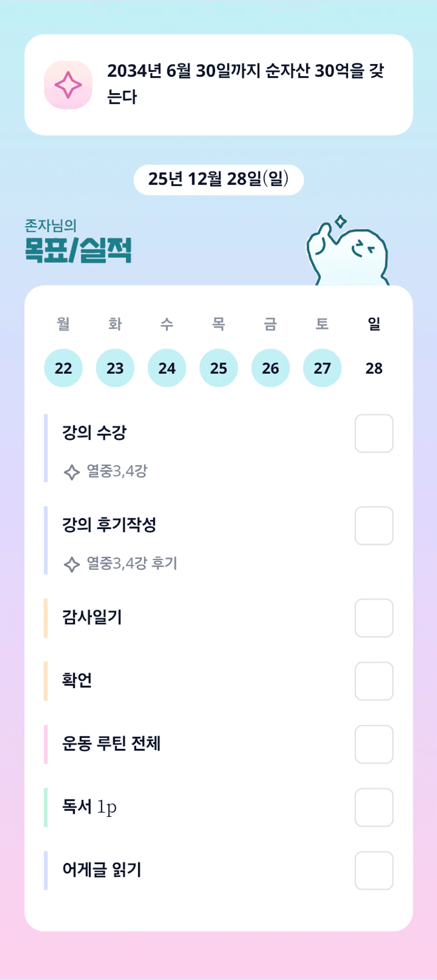Mark 어게글 읽기 as complete
Viewport: 437px width, 980px height.
click(x=374, y=870)
